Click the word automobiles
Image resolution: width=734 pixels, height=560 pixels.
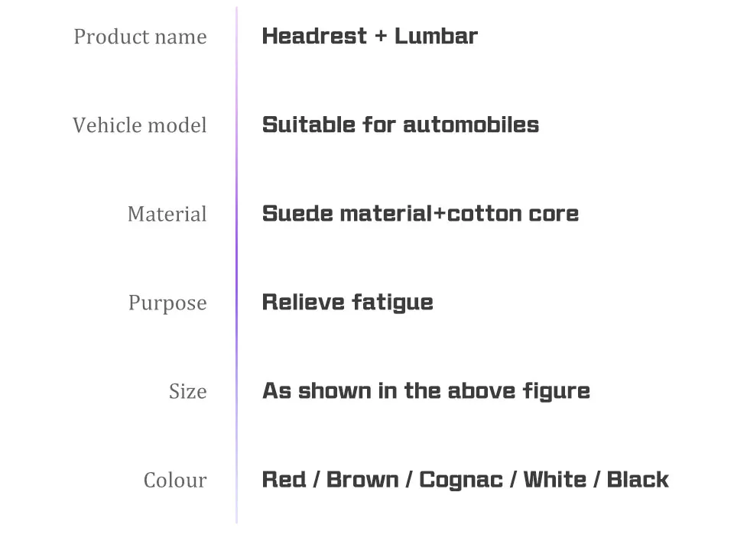[x=470, y=125]
